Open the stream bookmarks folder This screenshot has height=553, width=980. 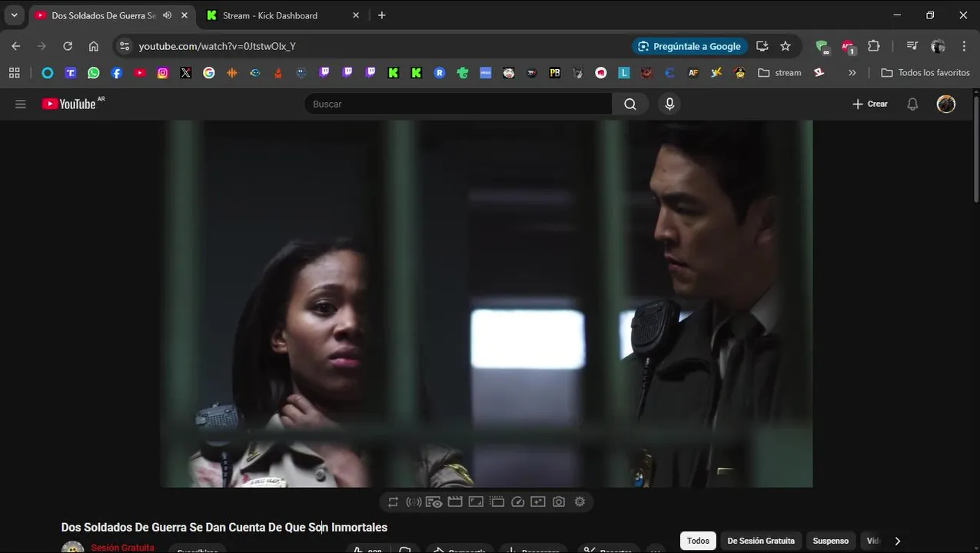(x=779, y=73)
